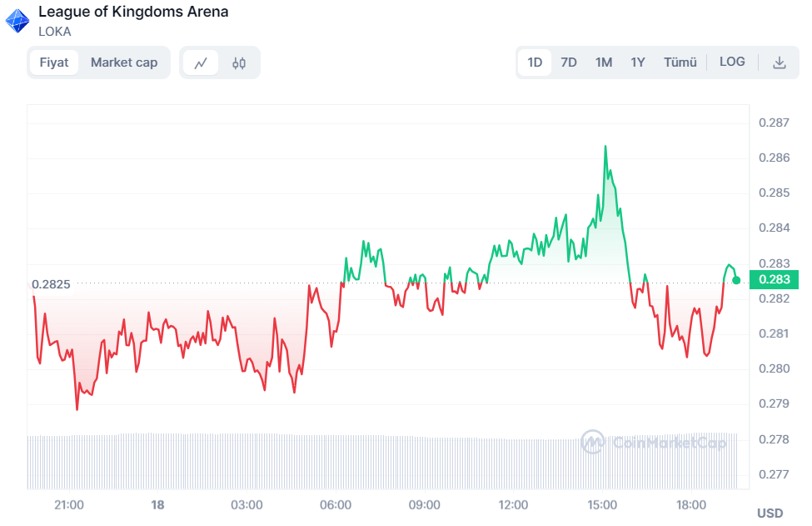Show the 1Y time range
This screenshot has height=526, width=812.
pos(638,63)
